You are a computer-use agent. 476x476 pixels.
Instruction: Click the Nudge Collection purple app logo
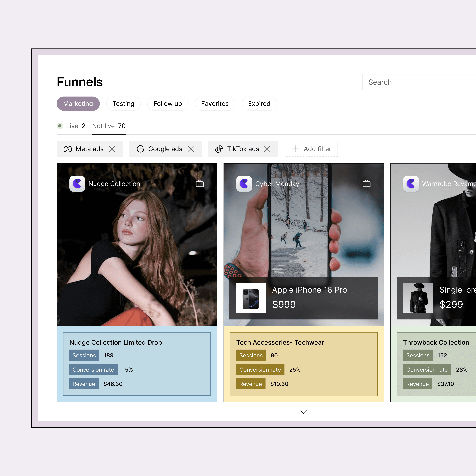click(77, 184)
